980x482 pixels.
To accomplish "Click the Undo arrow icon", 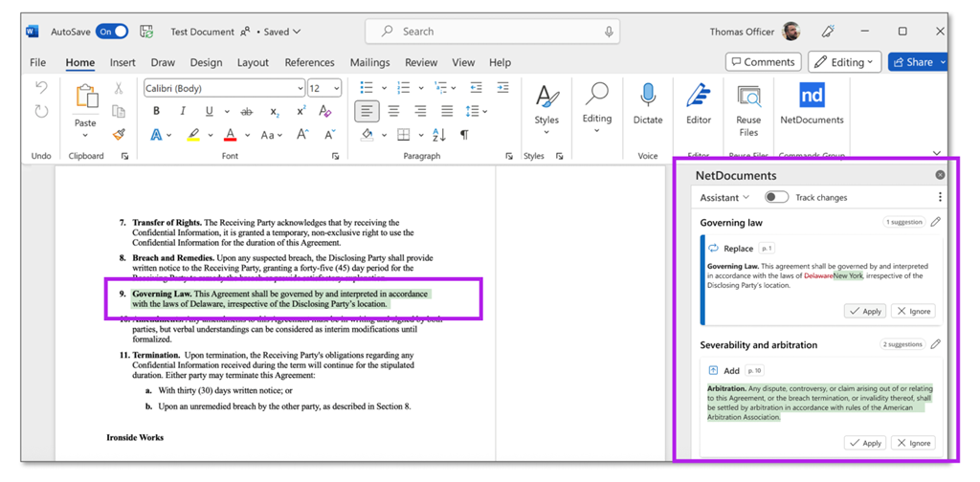I will point(41,88).
